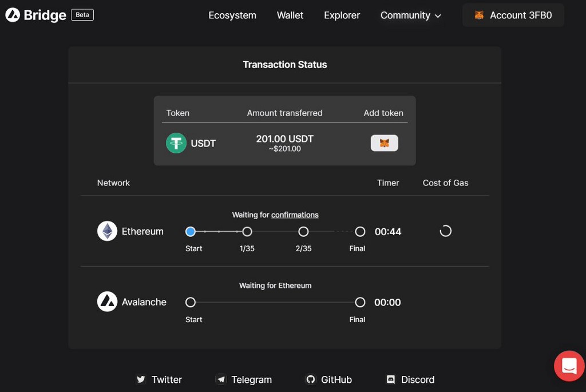Click the Avalanche Bridge logo icon
586x392 pixels.
click(x=13, y=15)
